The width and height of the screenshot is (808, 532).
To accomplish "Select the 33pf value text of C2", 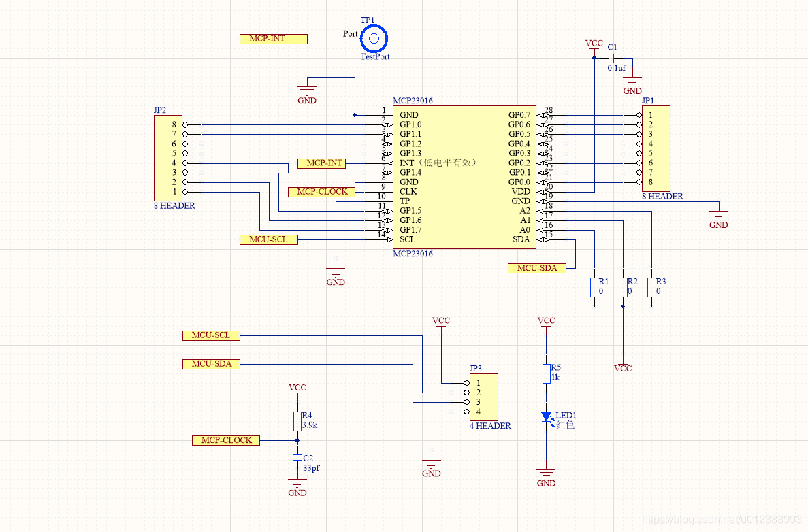I will click(311, 468).
